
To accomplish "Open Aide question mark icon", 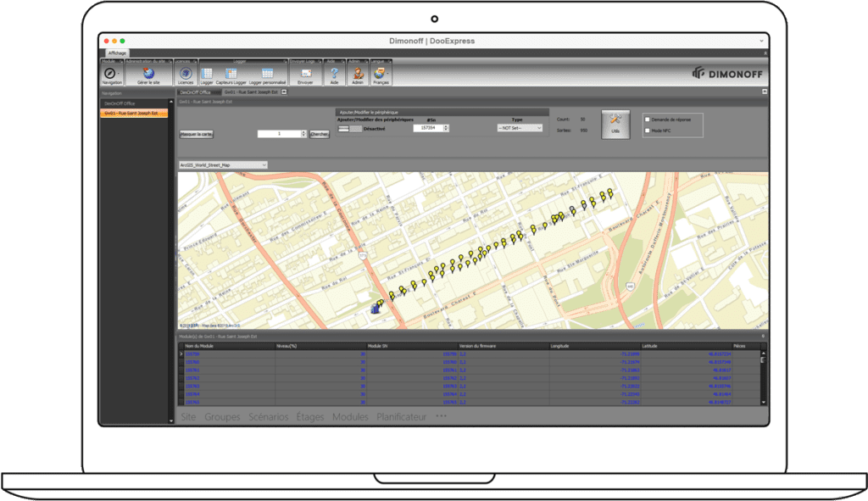I will (x=334, y=74).
